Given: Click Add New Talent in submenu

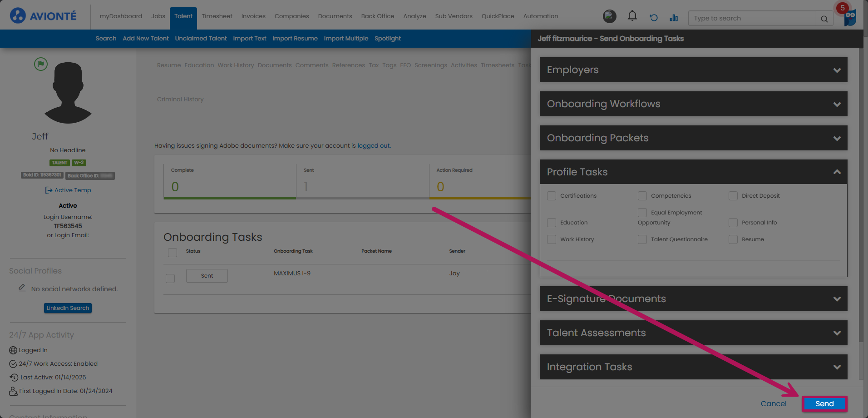Looking at the screenshot, I should 146,39.
